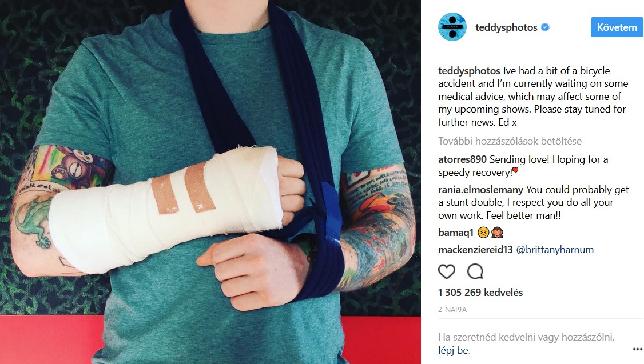Screen dimensions: 644x364
Task: View the 1 305 269 kedvelés likes list
Action: tap(480, 293)
